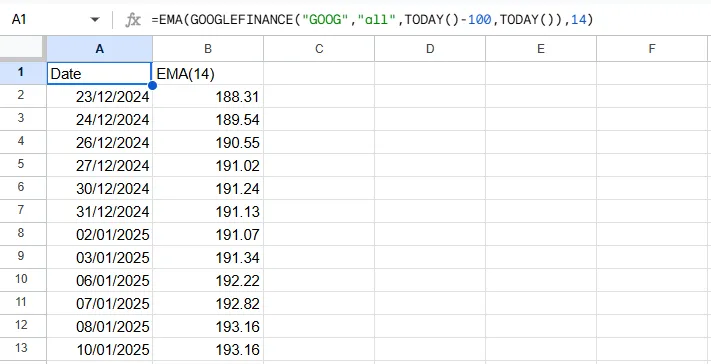Viewport: 711px width, 364px height.
Task: Select the cell with date 08/01/2025
Action: coord(99,326)
